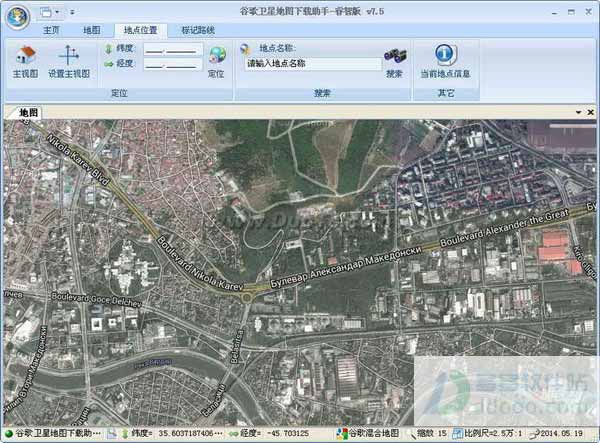Click the 谷歌卫星地图下载助 status text
This screenshot has height=443, width=600.
(58, 433)
